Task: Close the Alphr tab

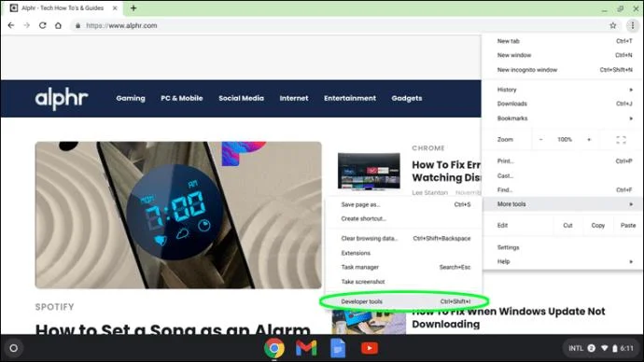Action: (115, 7)
